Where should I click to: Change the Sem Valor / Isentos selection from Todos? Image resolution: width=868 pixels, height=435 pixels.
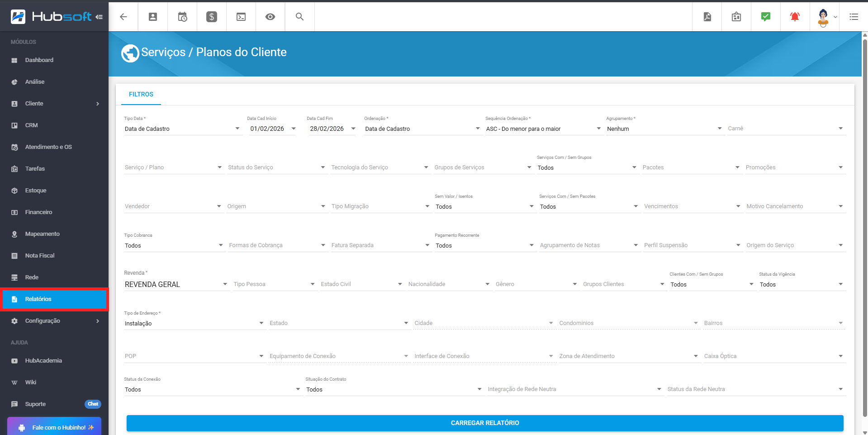pos(485,206)
